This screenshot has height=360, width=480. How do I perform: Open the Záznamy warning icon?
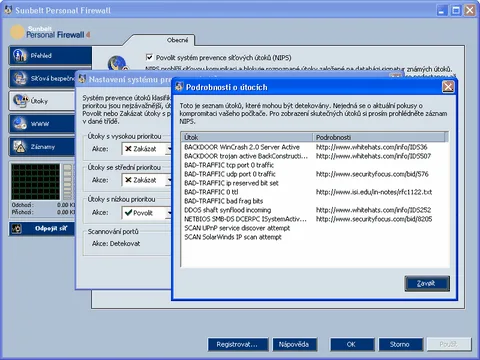(x=20, y=146)
